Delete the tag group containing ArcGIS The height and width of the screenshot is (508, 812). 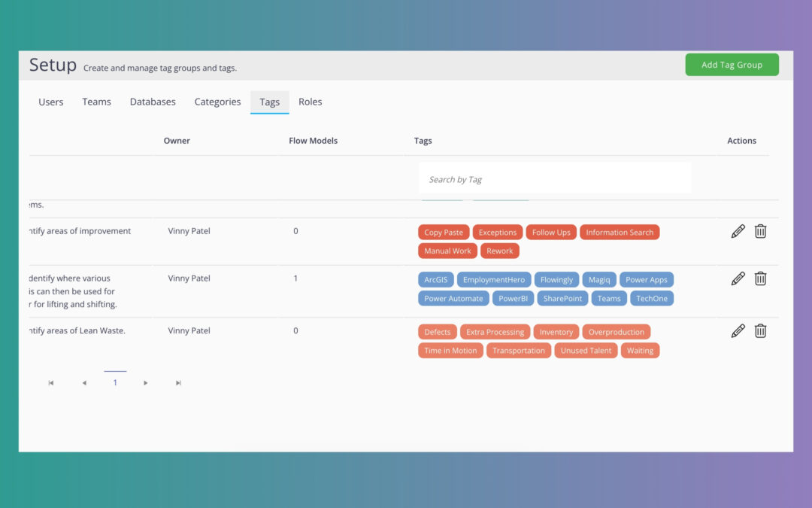click(760, 279)
